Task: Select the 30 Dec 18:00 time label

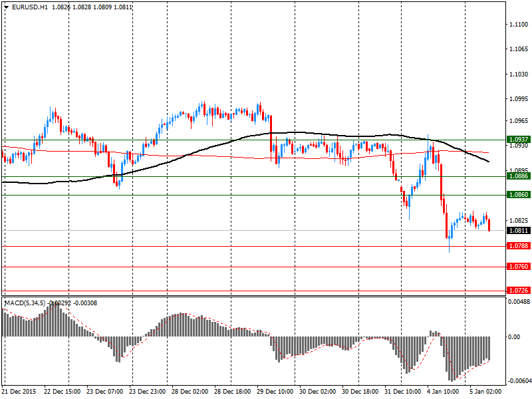Action: coord(360,392)
